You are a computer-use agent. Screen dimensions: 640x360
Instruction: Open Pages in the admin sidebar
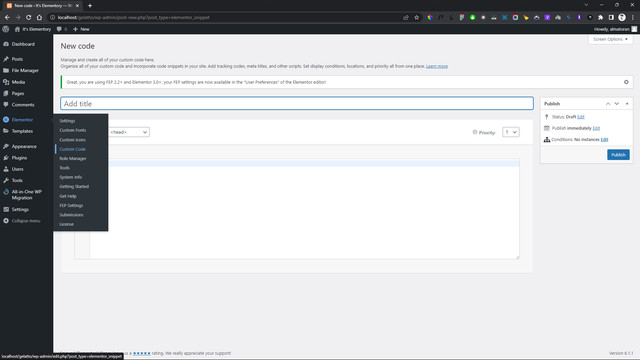pos(18,93)
